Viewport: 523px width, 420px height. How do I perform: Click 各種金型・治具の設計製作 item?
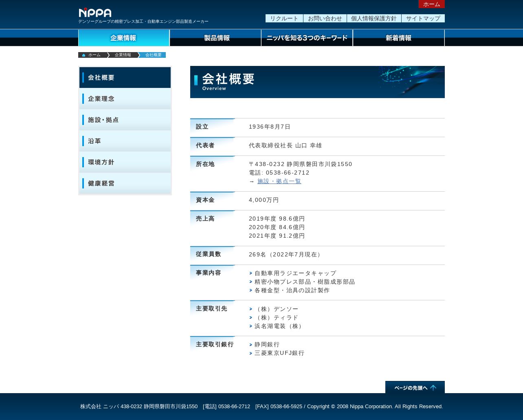pos(292,290)
